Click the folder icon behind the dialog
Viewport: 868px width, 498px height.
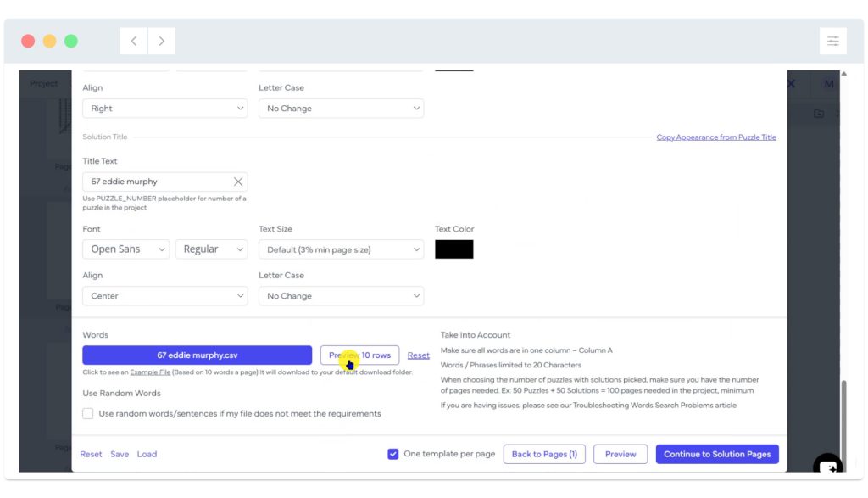pyautogui.click(x=819, y=114)
